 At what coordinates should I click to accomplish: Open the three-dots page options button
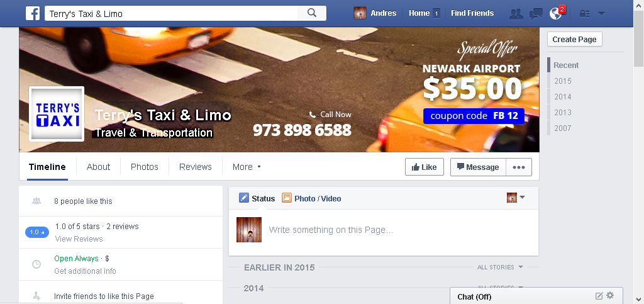pyautogui.click(x=519, y=167)
